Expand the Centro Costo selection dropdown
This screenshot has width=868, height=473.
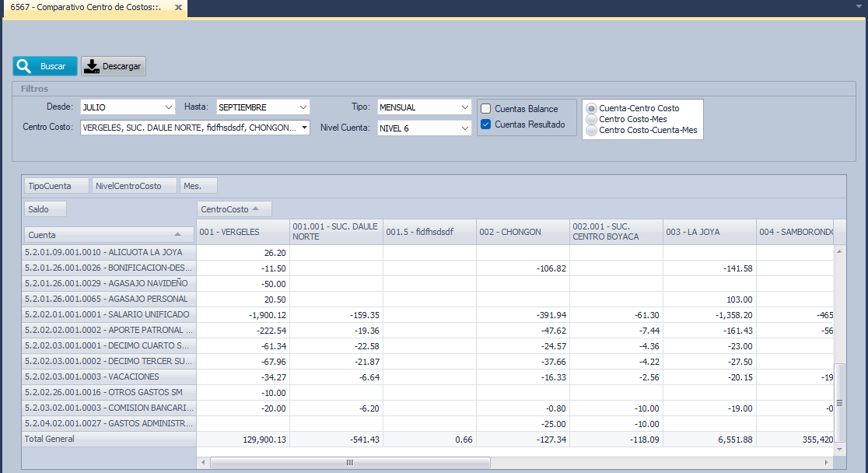(303, 128)
